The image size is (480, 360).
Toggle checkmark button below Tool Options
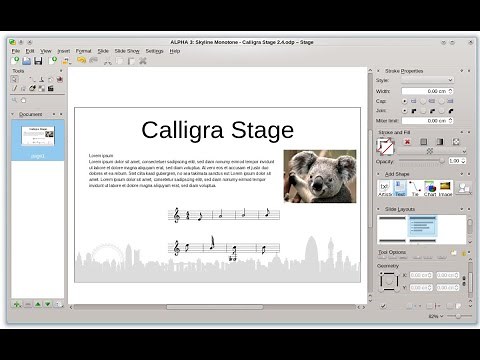(x=383, y=306)
